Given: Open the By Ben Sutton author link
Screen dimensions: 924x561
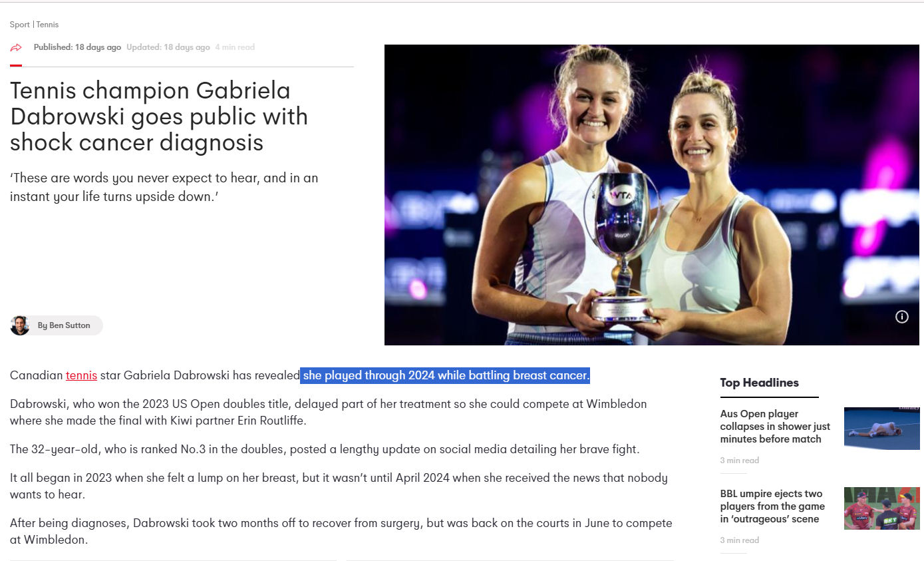Looking at the screenshot, I should (64, 325).
